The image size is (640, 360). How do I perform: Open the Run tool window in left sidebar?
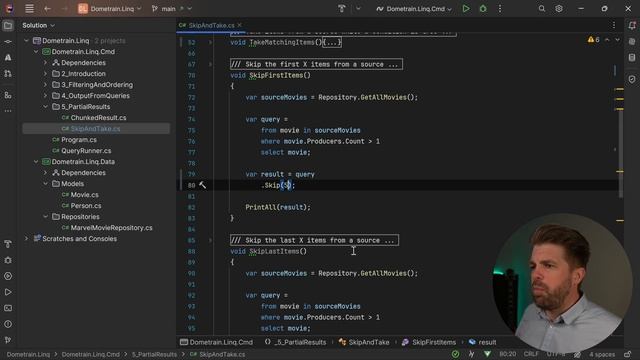coord(8,292)
